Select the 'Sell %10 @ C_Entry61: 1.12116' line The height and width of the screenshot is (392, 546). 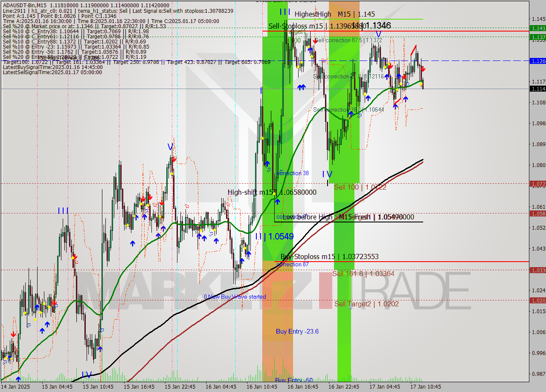coord(76,36)
